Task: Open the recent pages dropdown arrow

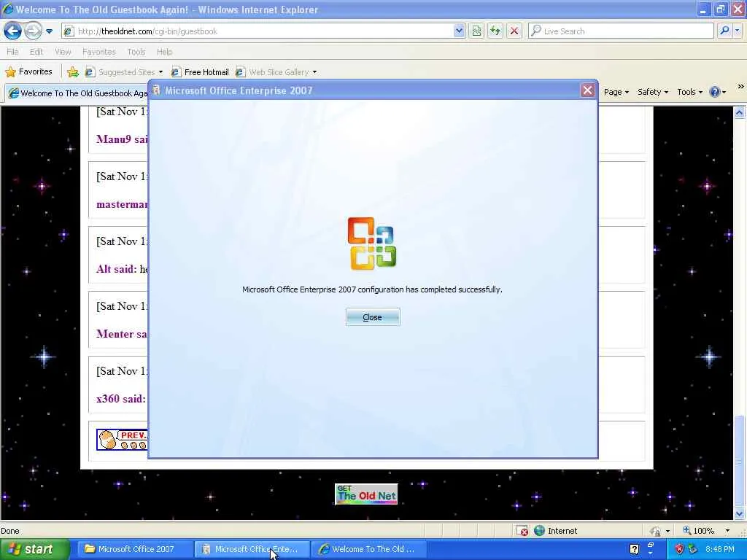Action: click(x=49, y=31)
